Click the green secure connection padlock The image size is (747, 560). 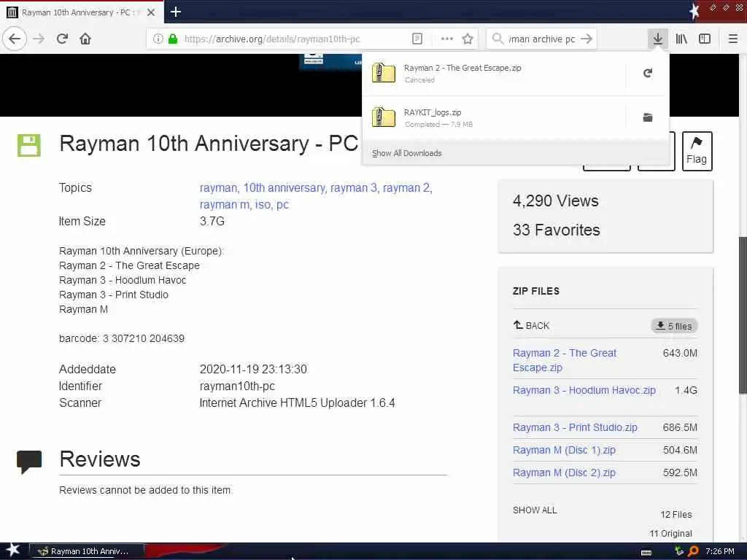(173, 39)
